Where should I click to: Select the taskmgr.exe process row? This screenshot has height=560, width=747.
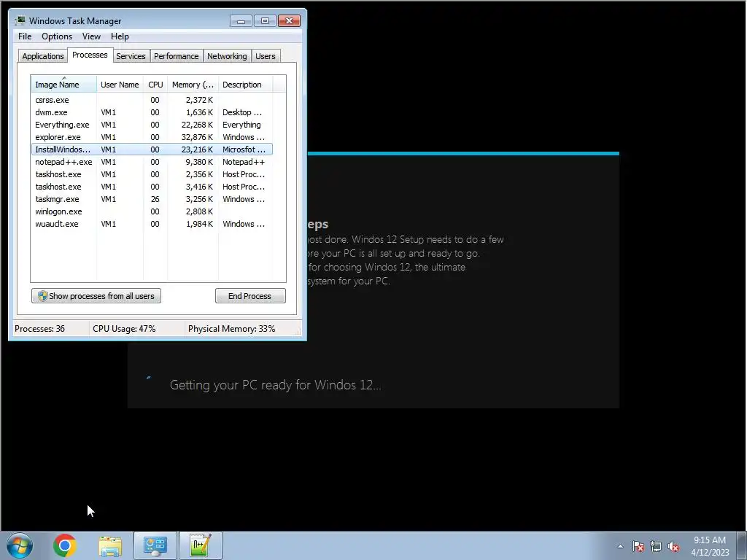tap(152, 199)
